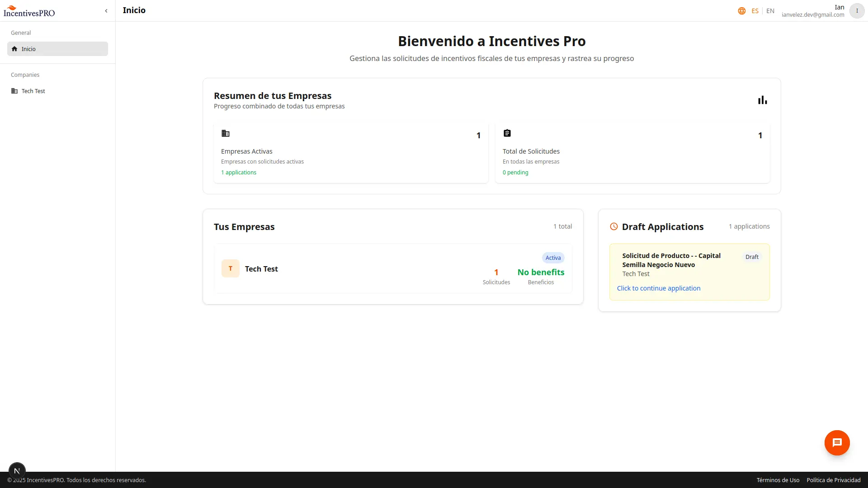Open the orange chat bubble button
868x488 pixels.
pos(837,443)
